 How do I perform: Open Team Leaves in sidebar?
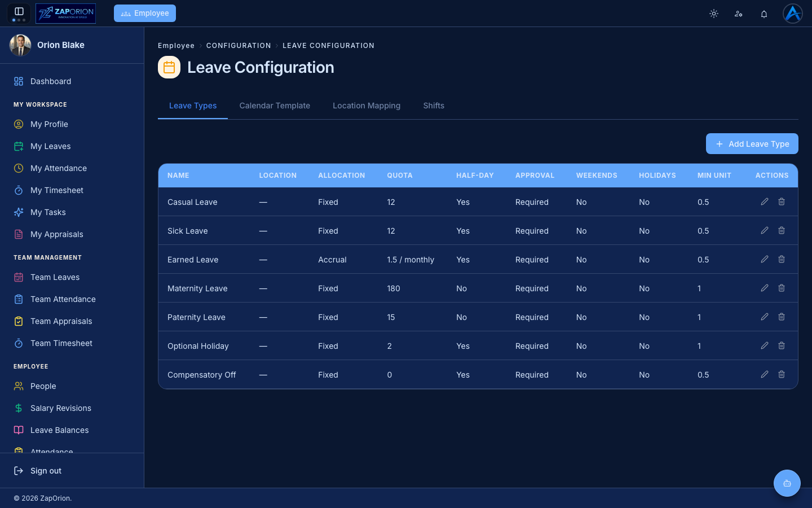coord(72,277)
